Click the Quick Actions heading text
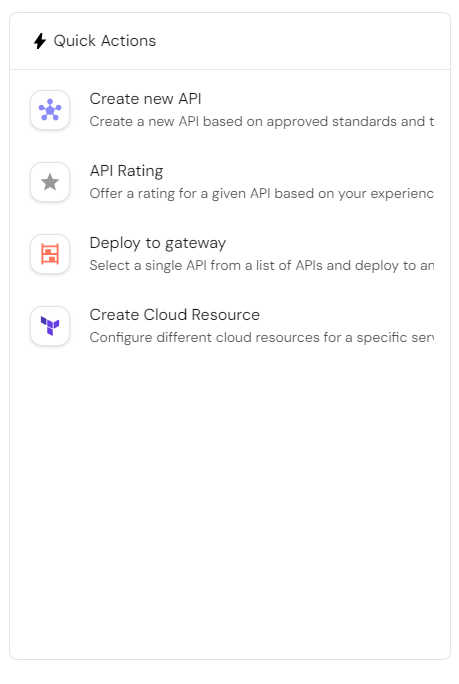The height and width of the screenshot is (684, 459). [105, 41]
